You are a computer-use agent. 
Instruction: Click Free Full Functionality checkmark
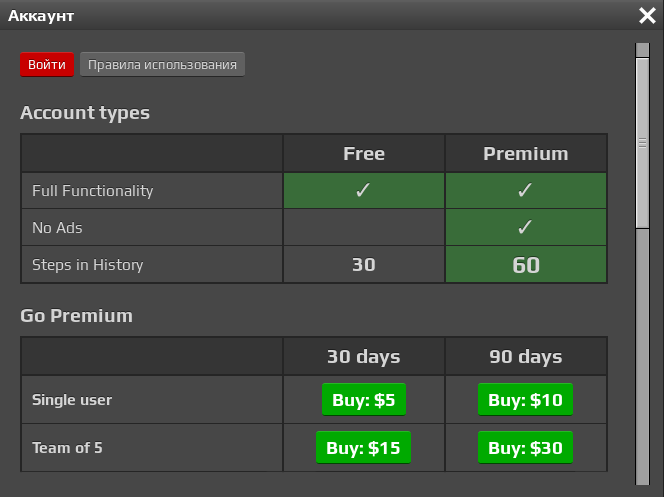pyautogui.click(x=363, y=190)
